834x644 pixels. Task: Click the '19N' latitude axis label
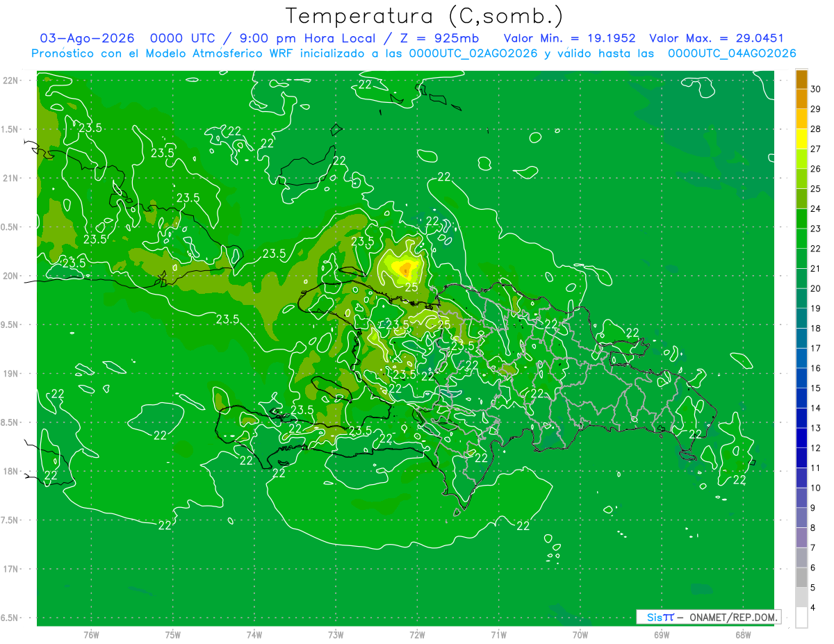pyautogui.click(x=12, y=374)
